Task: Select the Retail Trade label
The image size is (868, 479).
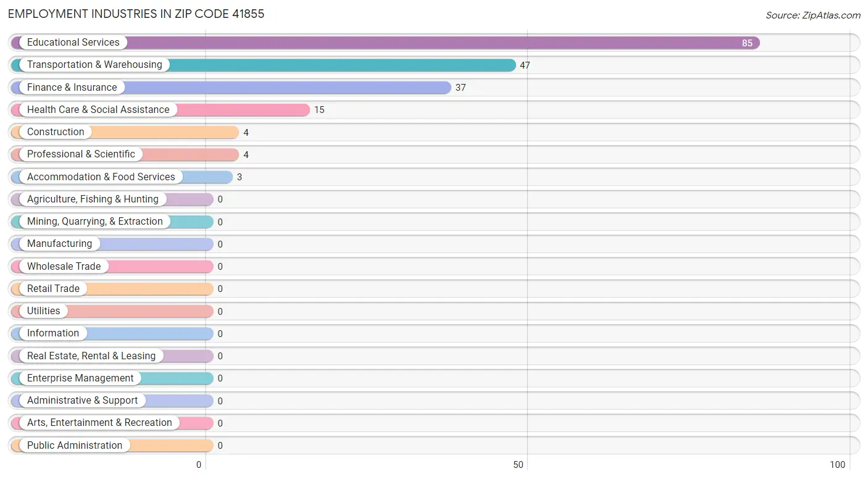Action: pyautogui.click(x=53, y=288)
